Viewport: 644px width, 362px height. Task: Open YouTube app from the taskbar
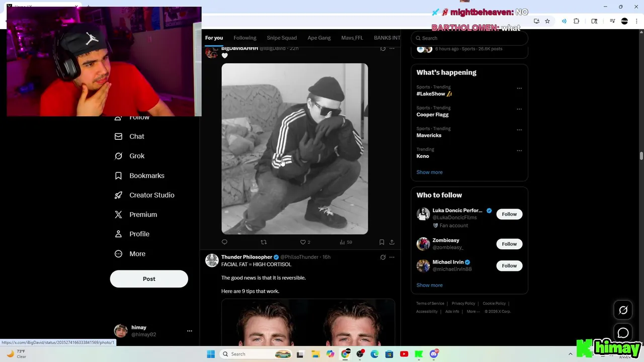pos(404,354)
